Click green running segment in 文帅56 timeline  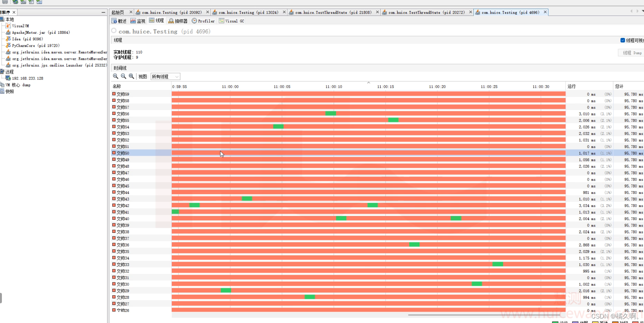(x=331, y=113)
